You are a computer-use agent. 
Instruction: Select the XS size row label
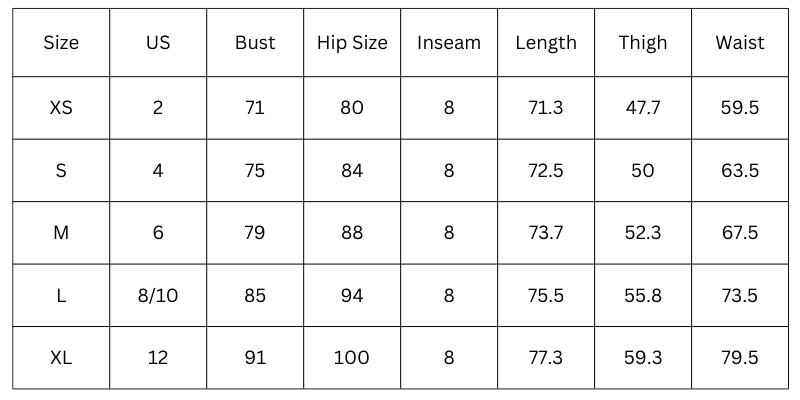61,108
